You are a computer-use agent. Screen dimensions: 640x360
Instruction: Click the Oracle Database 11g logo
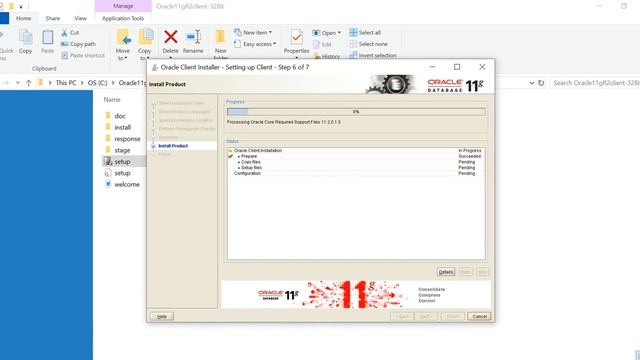point(456,85)
